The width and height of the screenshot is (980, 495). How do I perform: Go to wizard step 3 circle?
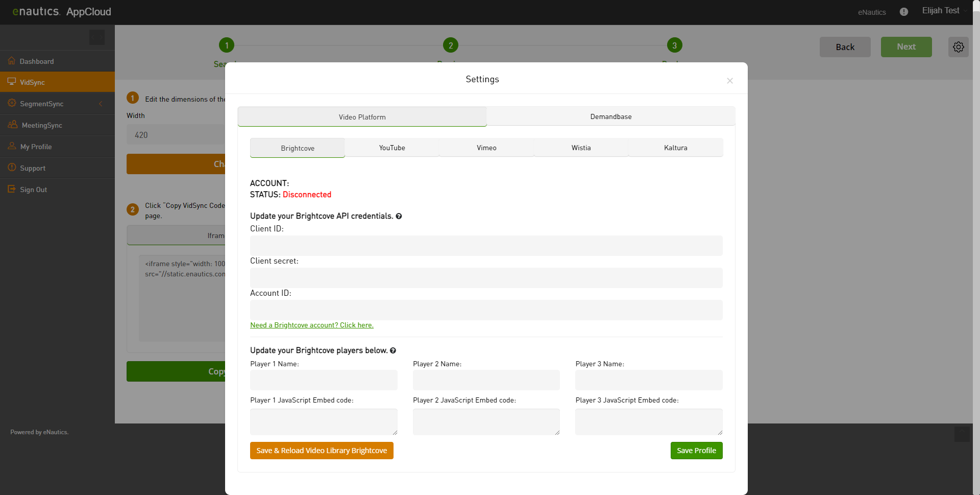pos(675,45)
